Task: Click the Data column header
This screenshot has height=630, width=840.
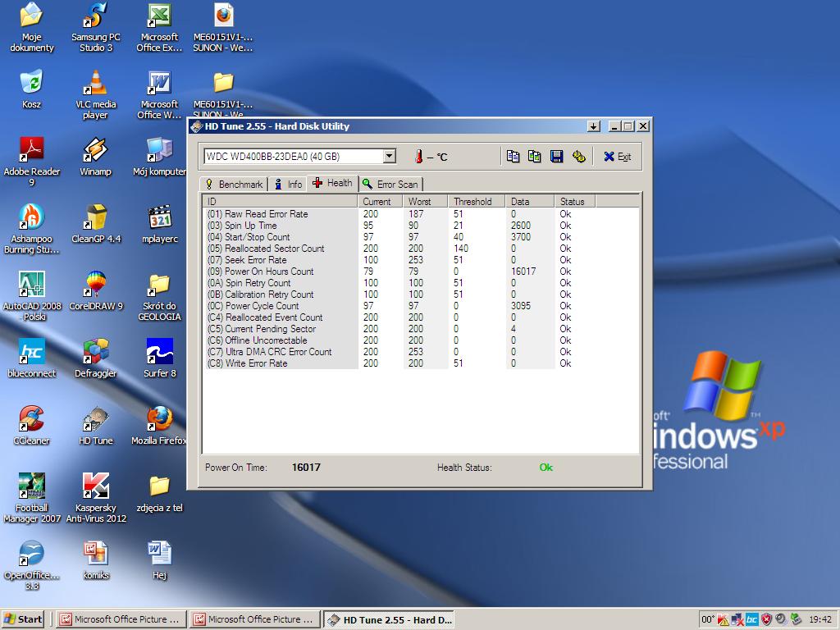Action: (530, 202)
